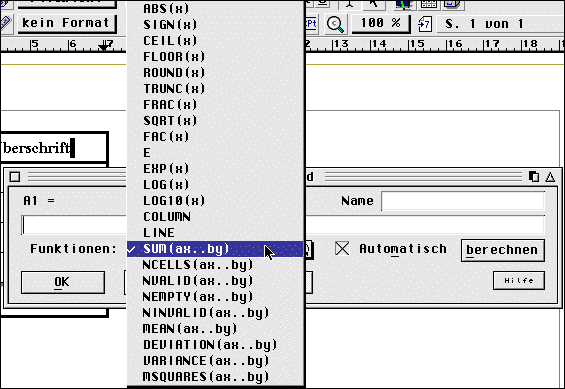
Task: Pick TRUNC(x) in the popup menu
Action: click(216, 88)
